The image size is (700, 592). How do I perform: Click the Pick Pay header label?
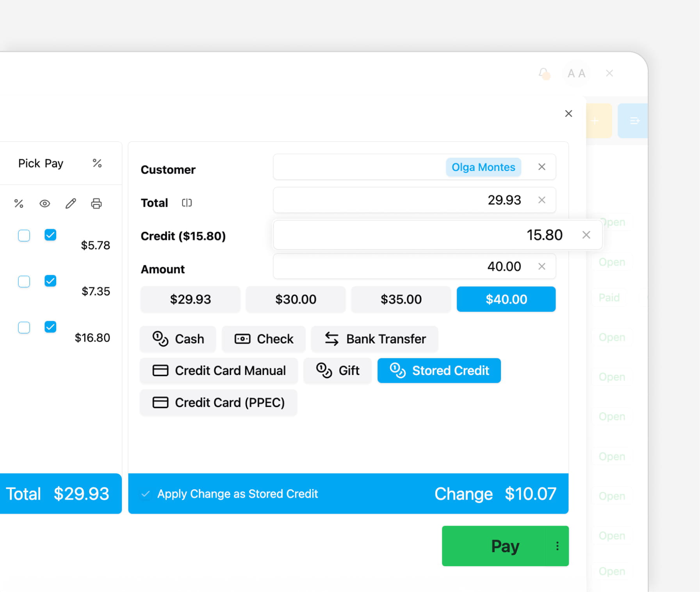41,163
